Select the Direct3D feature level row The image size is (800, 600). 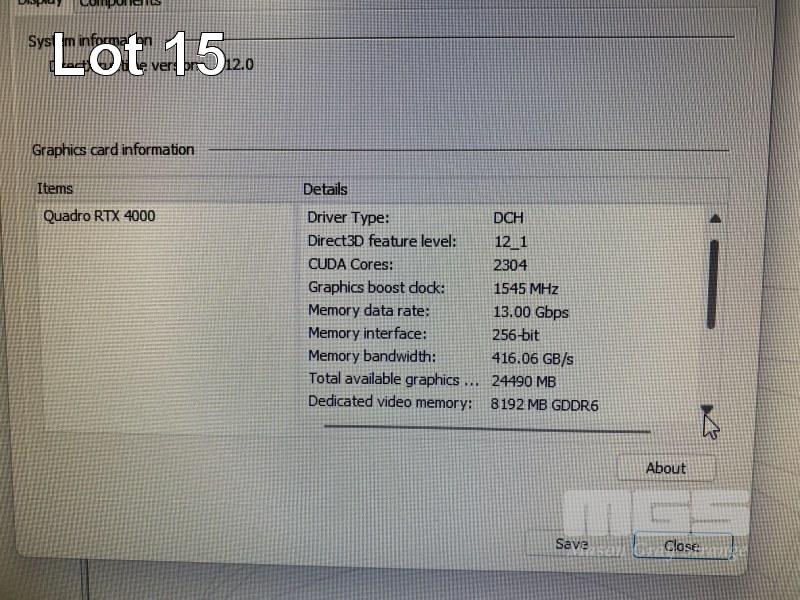click(x=382, y=241)
